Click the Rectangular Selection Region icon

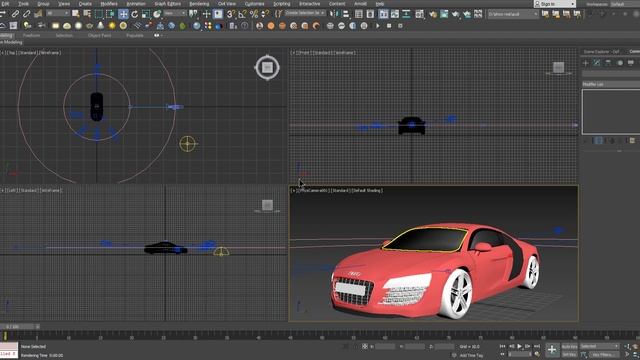coord(98,14)
